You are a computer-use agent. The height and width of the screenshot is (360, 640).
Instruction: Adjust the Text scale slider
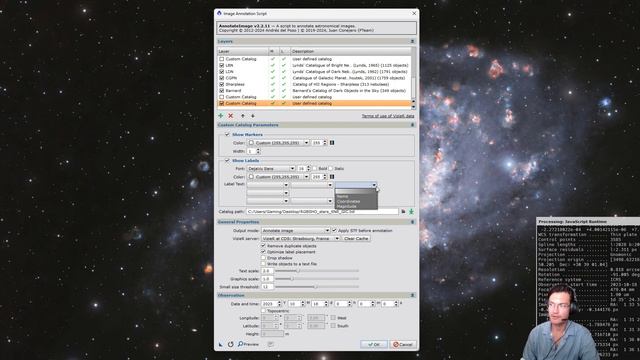[317, 271]
